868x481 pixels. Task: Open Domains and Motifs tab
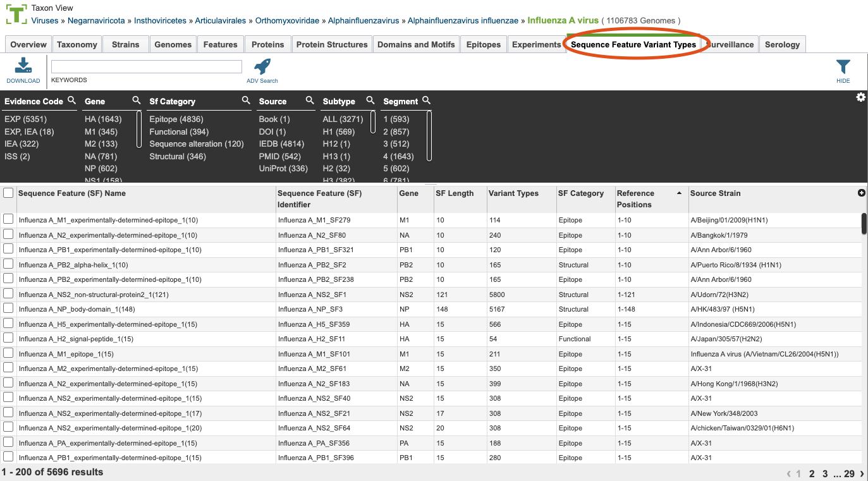pos(416,44)
